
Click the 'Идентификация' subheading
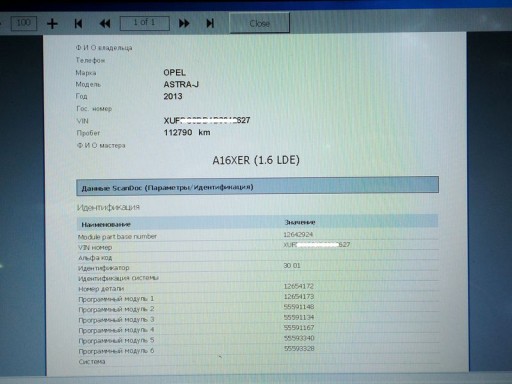tap(108, 207)
